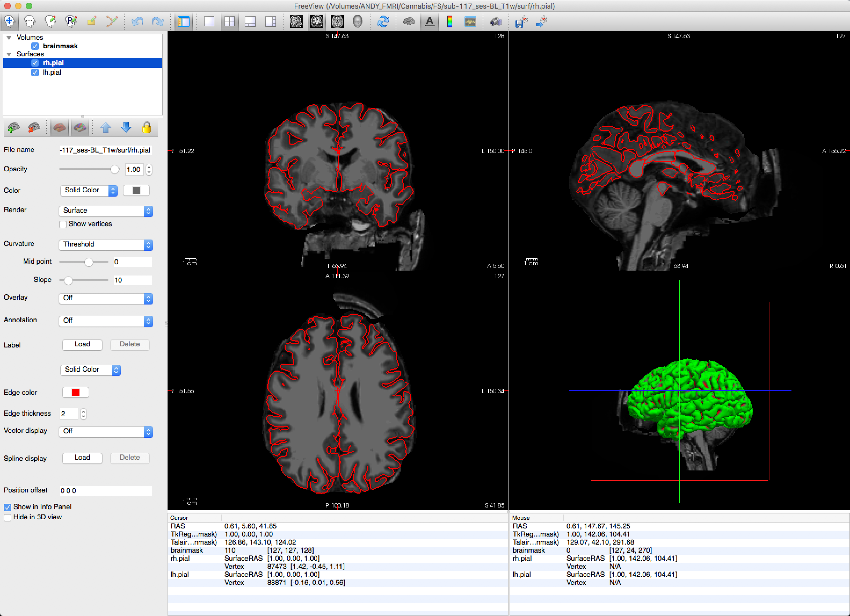Collapse the Volumes tree group
The height and width of the screenshot is (616, 850).
(x=9, y=38)
